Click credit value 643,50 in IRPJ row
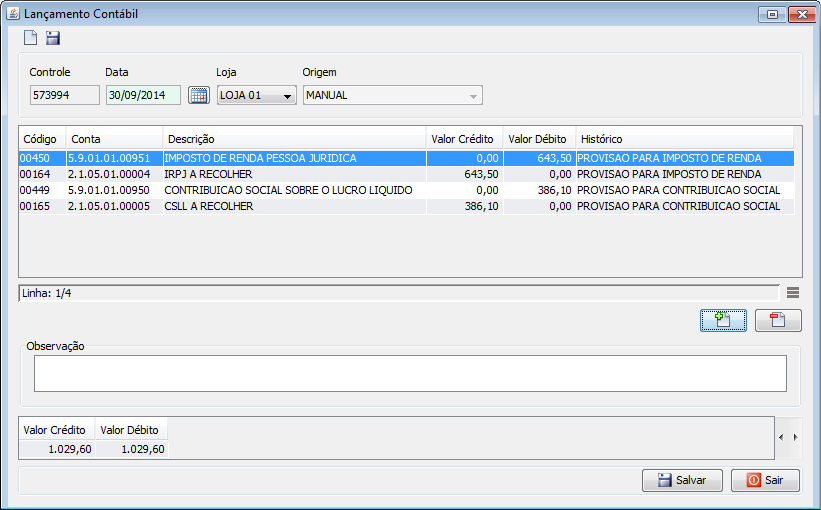Viewport: 821px width, 510px height. [464, 174]
